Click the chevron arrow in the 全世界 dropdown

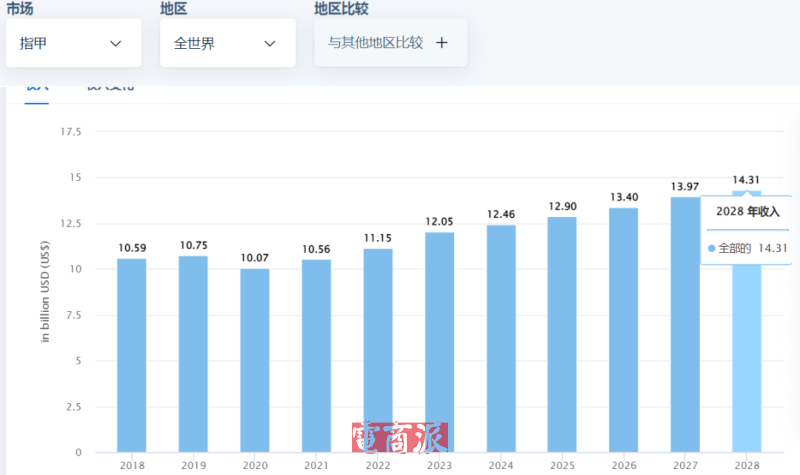click(269, 44)
